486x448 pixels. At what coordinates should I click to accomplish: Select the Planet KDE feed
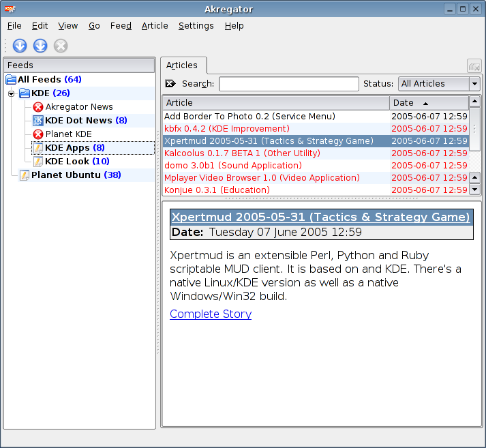click(68, 134)
